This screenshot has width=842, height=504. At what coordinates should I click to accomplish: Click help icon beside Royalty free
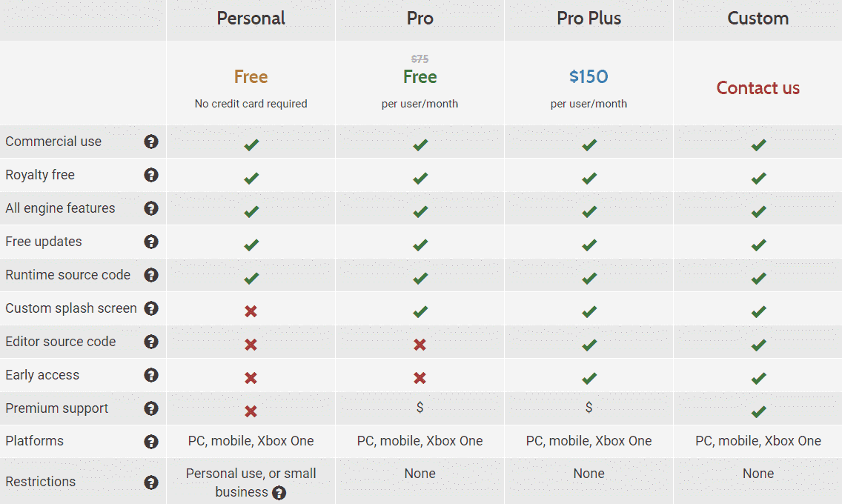click(151, 175)
